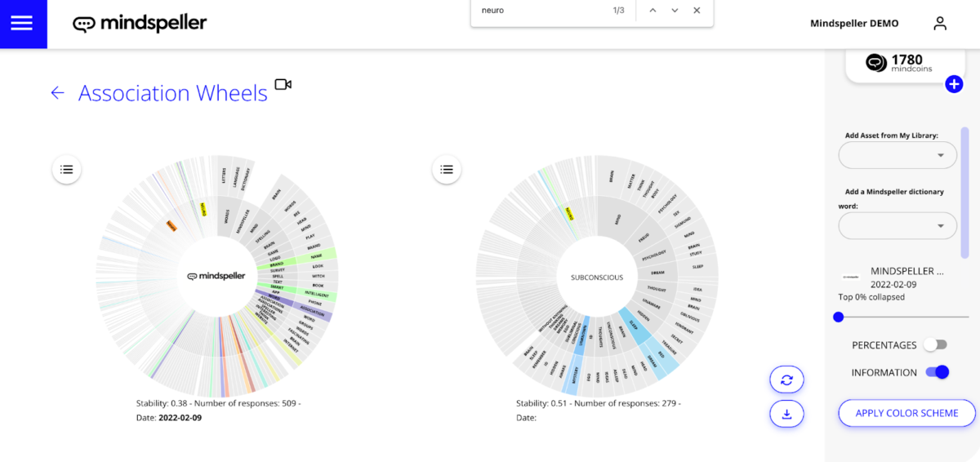980x462 pixels.
Task: Toggle the PERCENTAGES switch
Action: (x=935, y=345)
